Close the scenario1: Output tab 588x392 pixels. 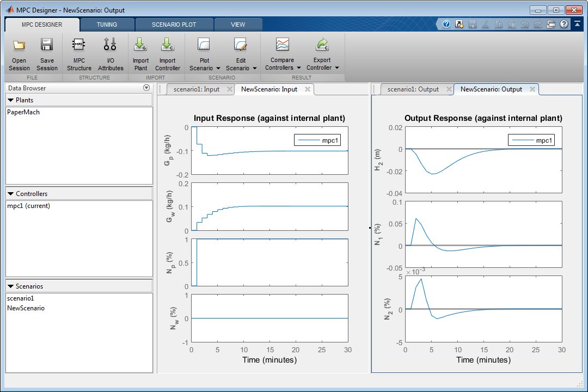[x=449, y=89]
